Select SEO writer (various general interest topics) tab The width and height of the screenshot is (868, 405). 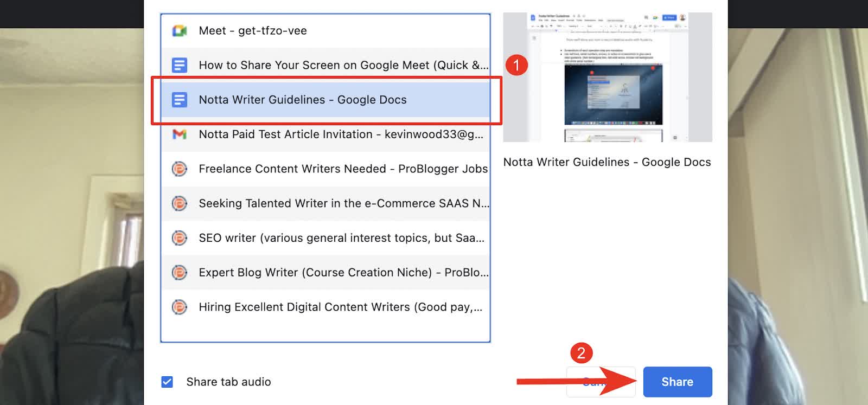tap(325, 238)
